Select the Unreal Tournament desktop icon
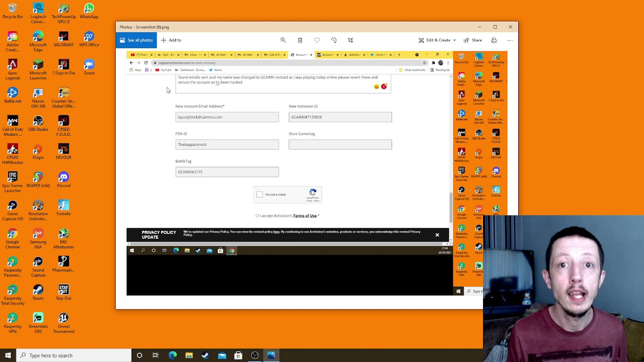This screenshot has width=644, height=362. coord(63,323)
